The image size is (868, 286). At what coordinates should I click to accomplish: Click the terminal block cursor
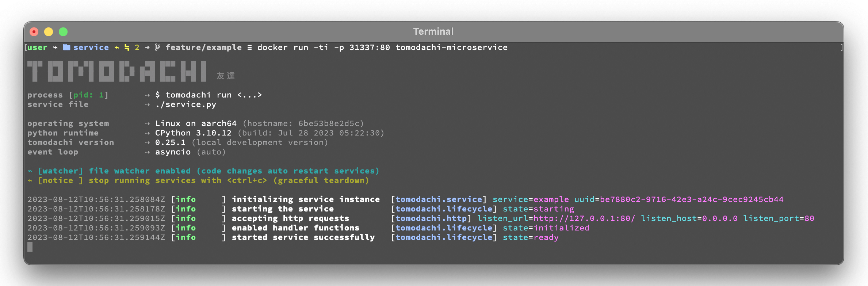[x=30, y=247]
